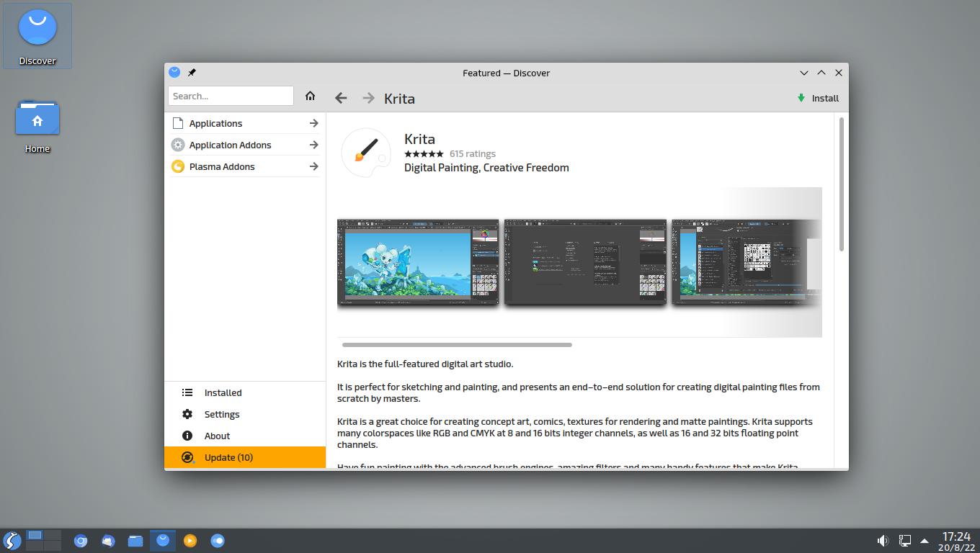
Task: Open the Settings page
Action: click(245, 414)
